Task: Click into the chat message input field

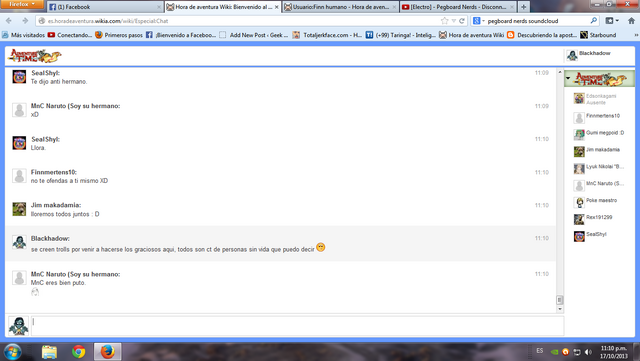Action: pos(298,326)
